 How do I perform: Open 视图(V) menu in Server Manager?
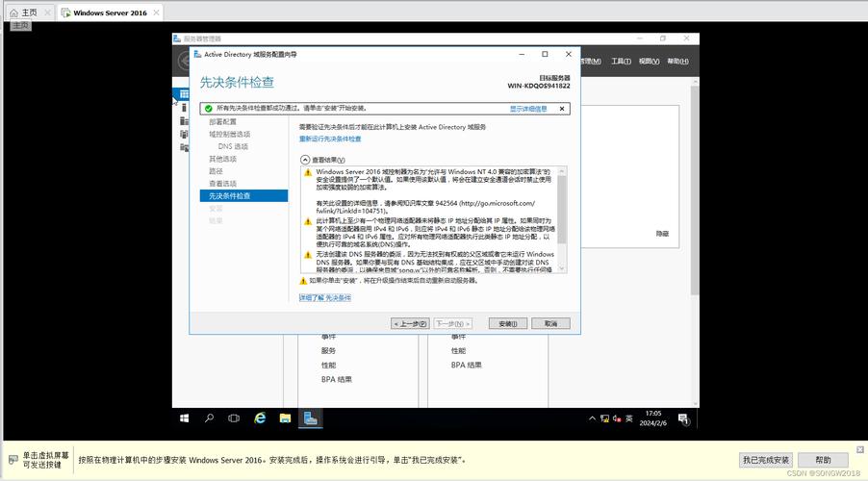point(649,61)
